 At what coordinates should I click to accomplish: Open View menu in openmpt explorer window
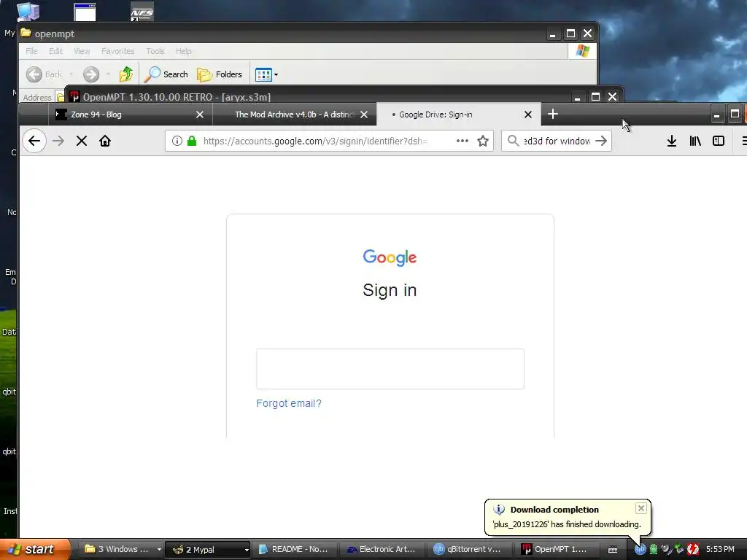(x=82, y=51)
